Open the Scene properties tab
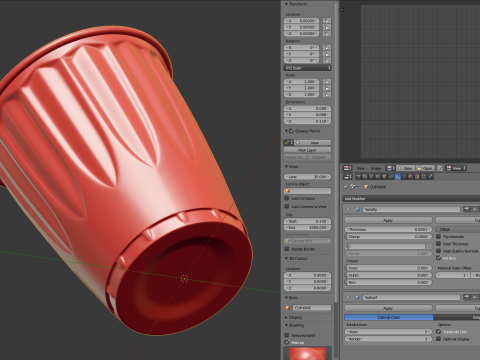 pos(371,176)
